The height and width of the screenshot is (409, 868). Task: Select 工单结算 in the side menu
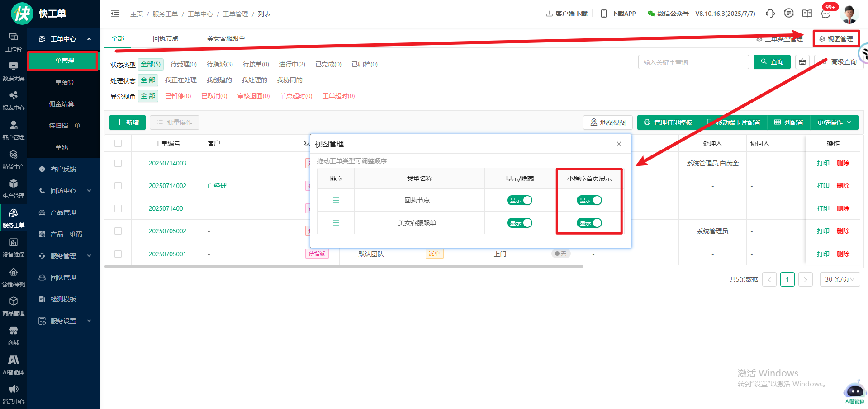click(62, 82)
